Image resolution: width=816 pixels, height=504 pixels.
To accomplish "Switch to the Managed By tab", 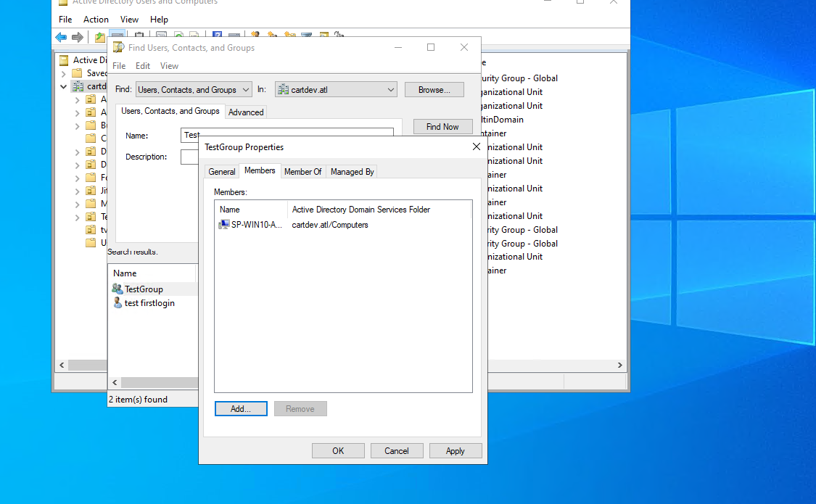I will 353,172.
